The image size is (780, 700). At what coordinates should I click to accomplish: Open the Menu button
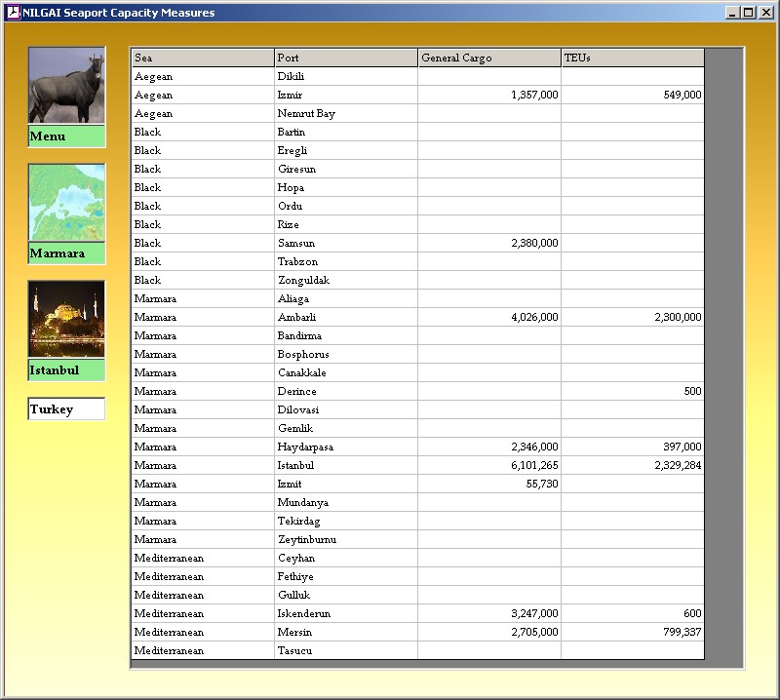tap(66, 136)
